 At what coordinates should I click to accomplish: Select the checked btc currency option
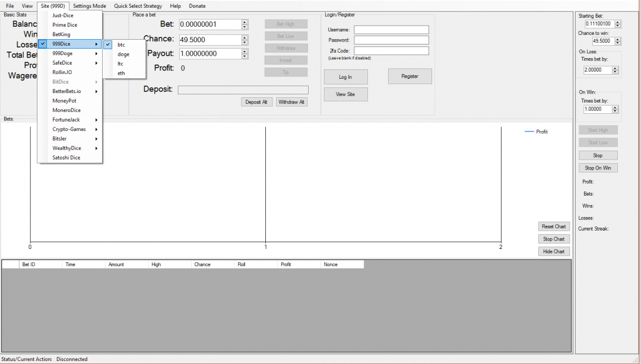click(121, 44)
